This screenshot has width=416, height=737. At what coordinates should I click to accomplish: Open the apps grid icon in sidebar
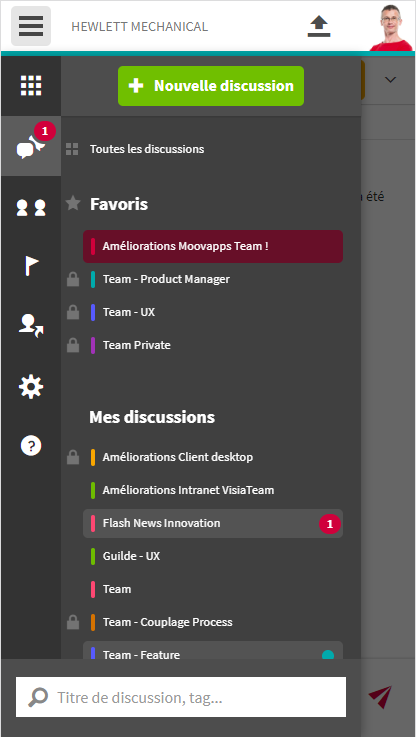coord(31,86)
